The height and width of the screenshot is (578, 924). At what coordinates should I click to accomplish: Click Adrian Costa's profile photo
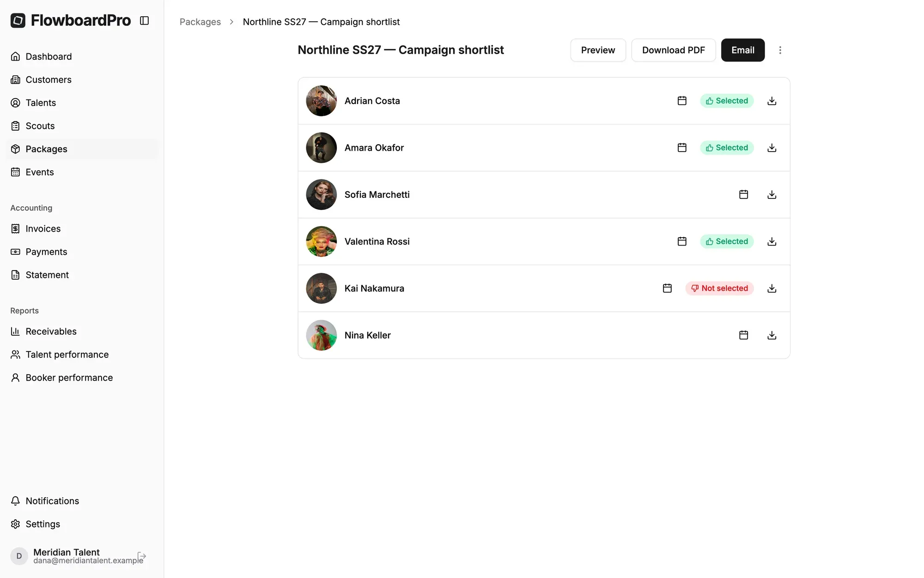click(321, 101)
